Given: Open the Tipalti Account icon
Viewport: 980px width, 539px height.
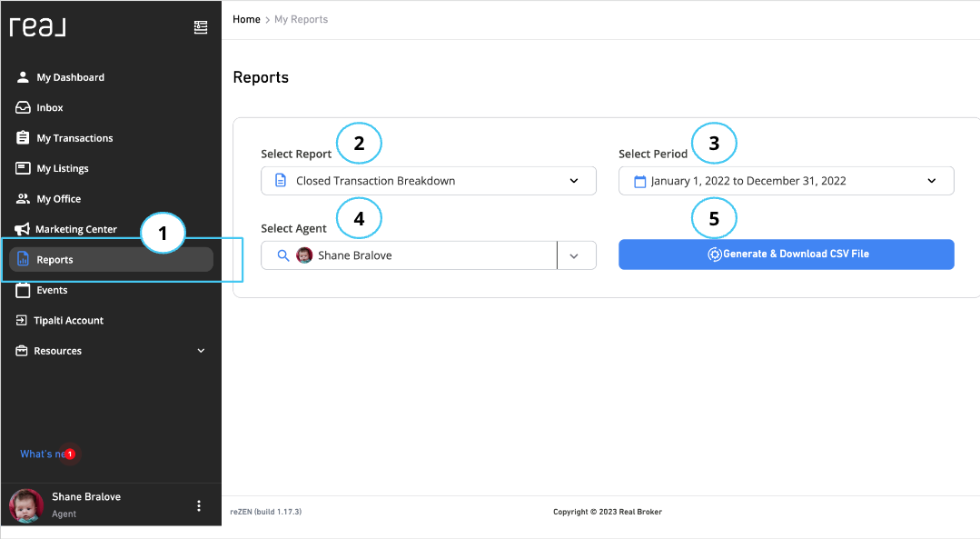Looking at the screenshot, I should [23, 319].
